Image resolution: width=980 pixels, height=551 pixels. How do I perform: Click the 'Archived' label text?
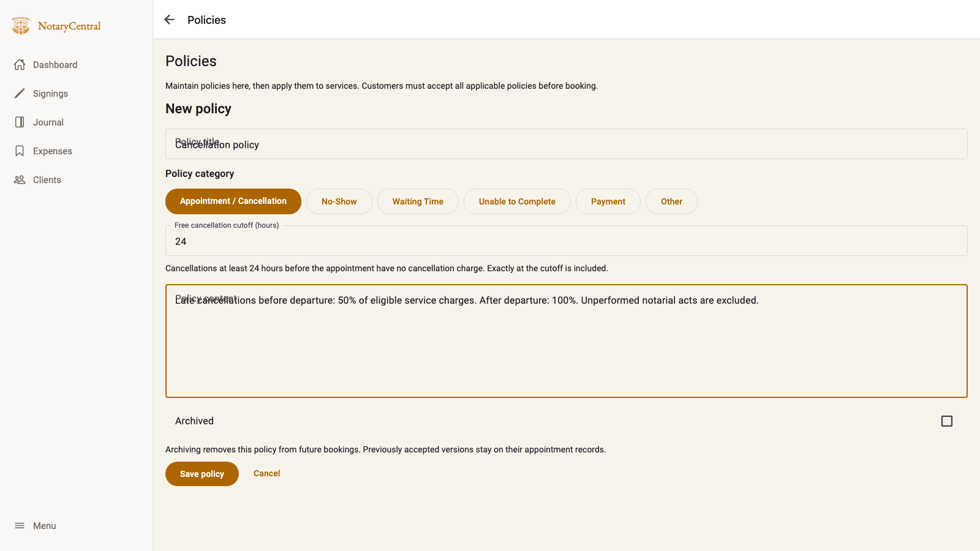[194, 421]
